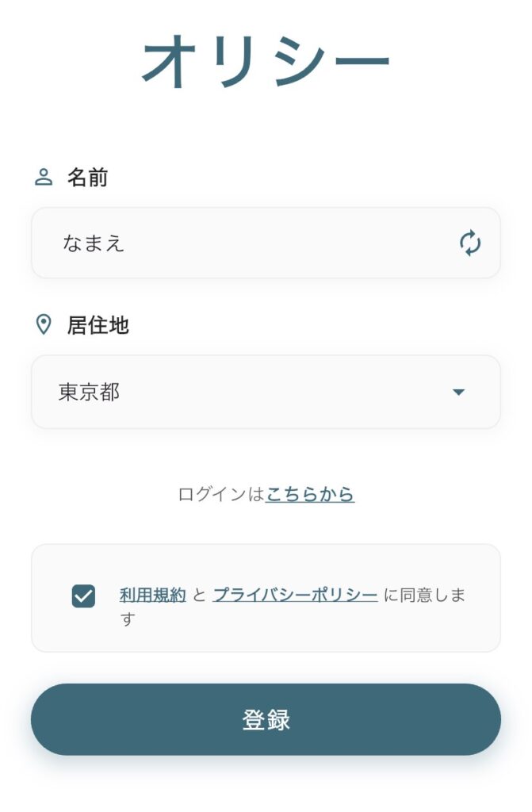Image resolution: width=532 pixels, height=812 pixels.
Task: Expand the residence selection combo box
Action: 266,391
